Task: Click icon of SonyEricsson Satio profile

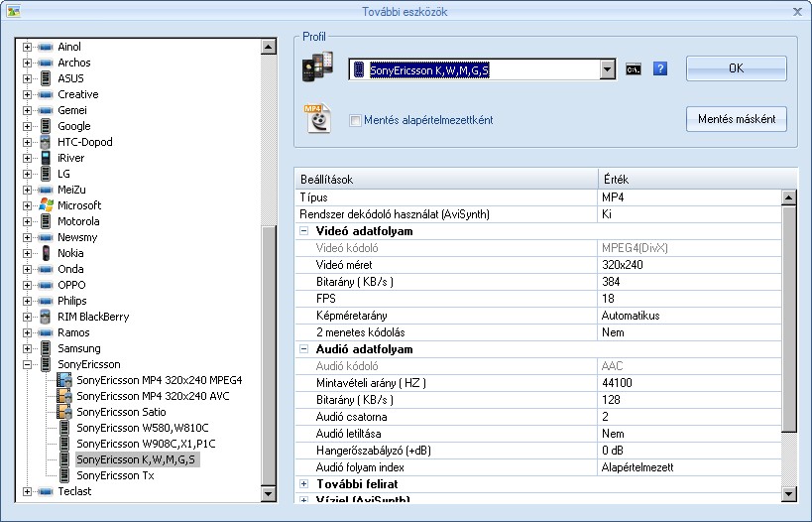Action: click(64, 412)
